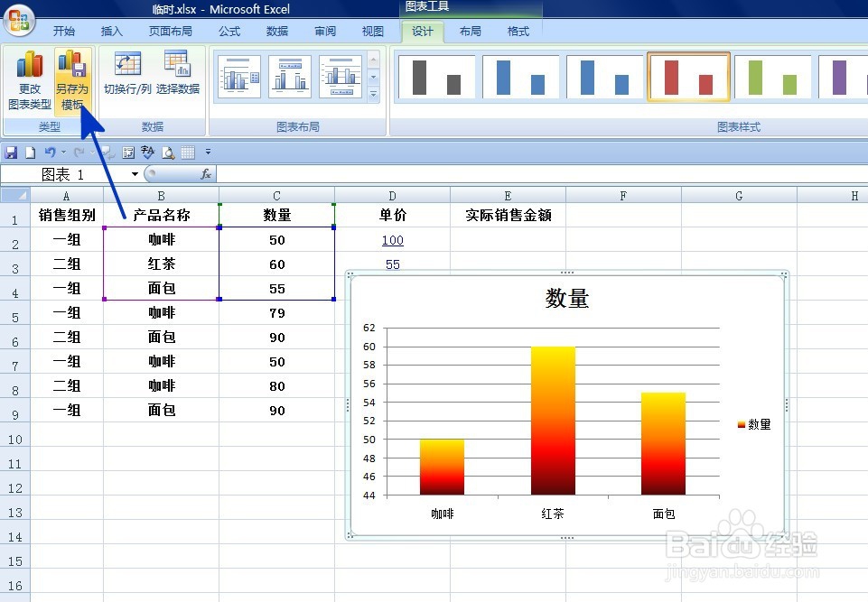This screenshot has height=602, width=868.
Task: Click the Save icon on quick access toolbar
Action: pyautogui.click(x=11, y=152)
